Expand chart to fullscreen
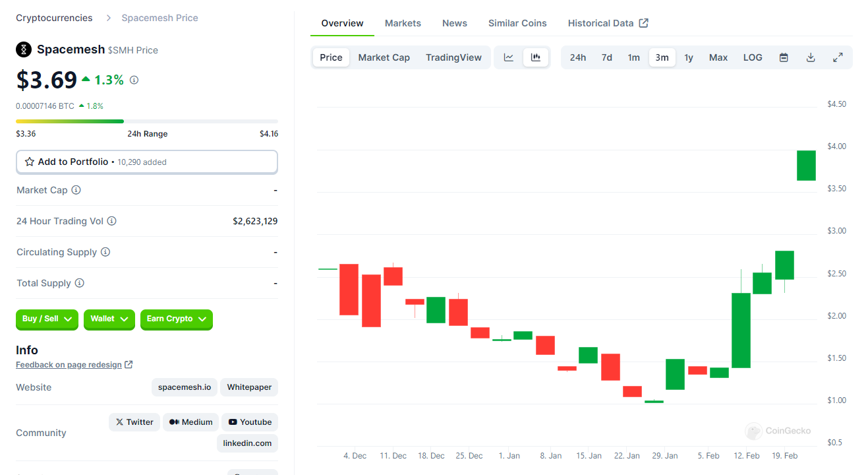 (x=838, y=57)
